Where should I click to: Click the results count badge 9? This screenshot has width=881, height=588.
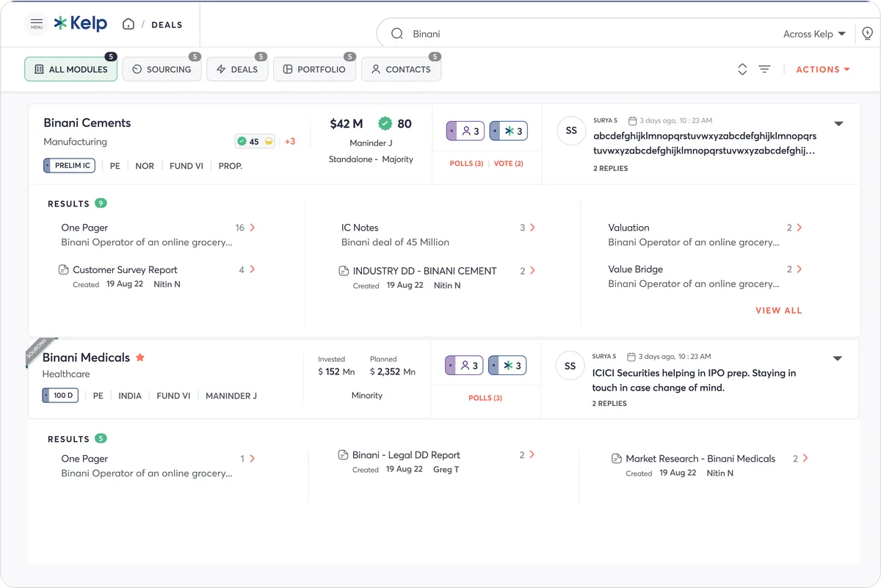click(101, 203)
